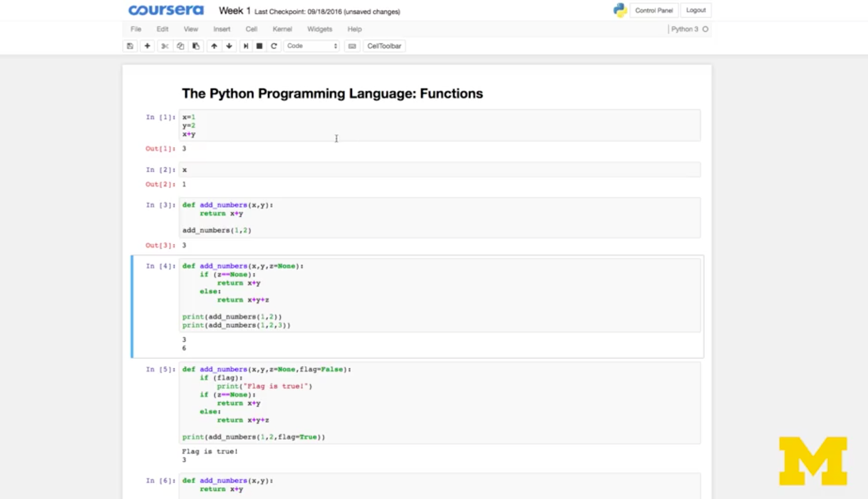
Task: Click the Python 3 kernel name
Action: [x=685, y=29]
